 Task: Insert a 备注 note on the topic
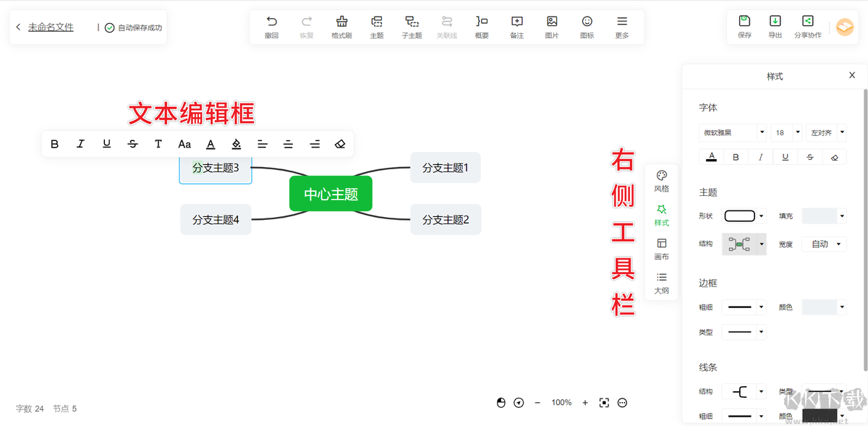pos(516,27)
